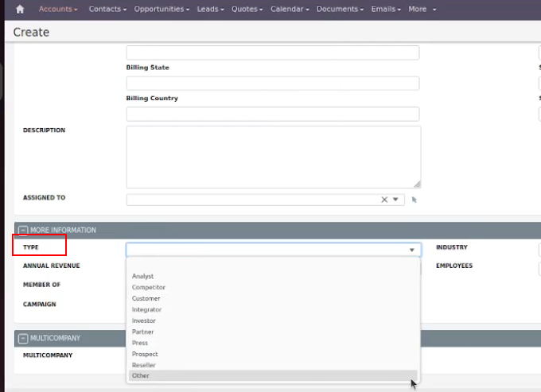Collapse the More Information panel

22,231
